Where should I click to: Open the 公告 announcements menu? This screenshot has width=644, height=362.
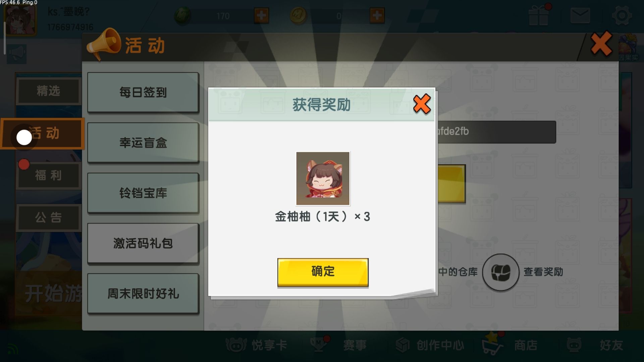tap(49, 218)
